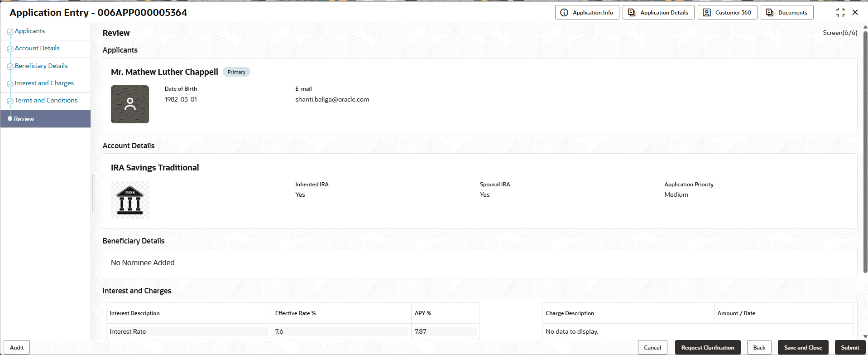Click the Charge Description column header
Viewport: 868px width, 355px height.
click(x=628, y=313)
